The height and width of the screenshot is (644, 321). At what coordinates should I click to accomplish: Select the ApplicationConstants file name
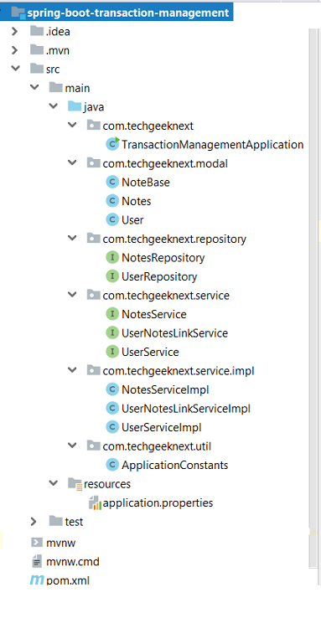coord(174,466)
